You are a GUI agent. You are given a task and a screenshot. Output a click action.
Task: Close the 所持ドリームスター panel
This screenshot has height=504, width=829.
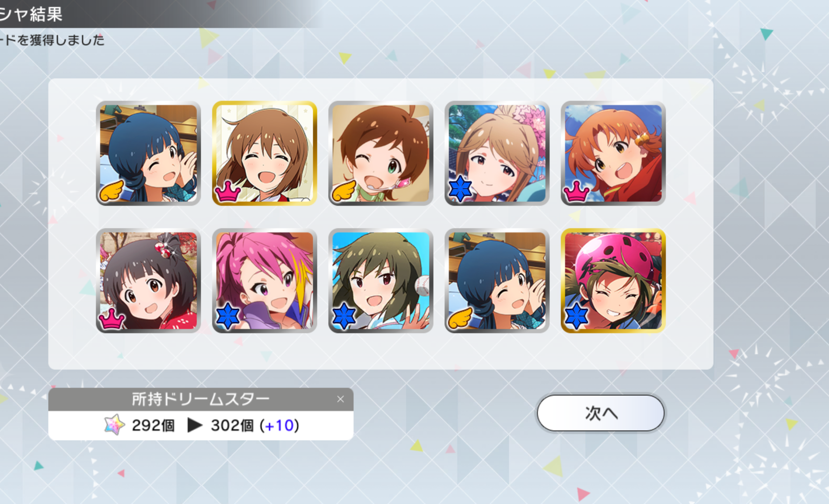click(x=340, y=399)
